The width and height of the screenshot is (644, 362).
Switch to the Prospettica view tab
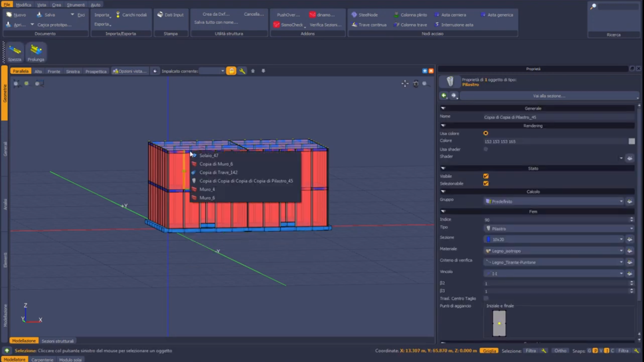(96, 71)
